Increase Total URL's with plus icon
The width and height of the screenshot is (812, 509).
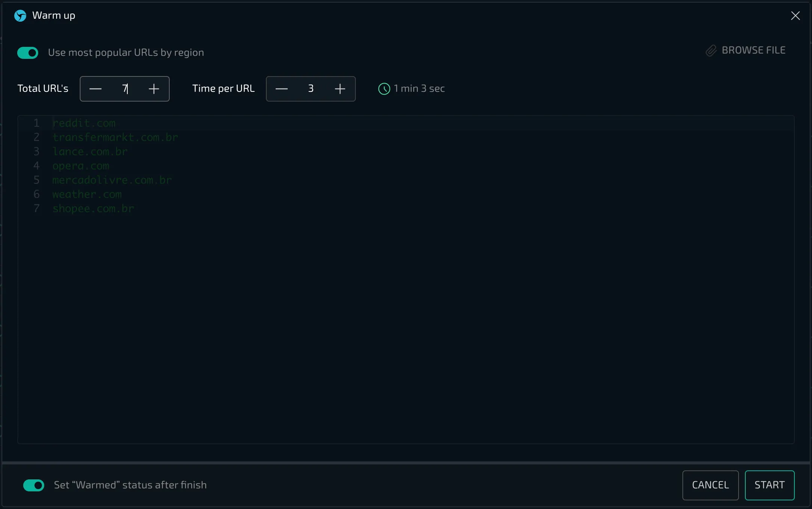coord(154,89)
